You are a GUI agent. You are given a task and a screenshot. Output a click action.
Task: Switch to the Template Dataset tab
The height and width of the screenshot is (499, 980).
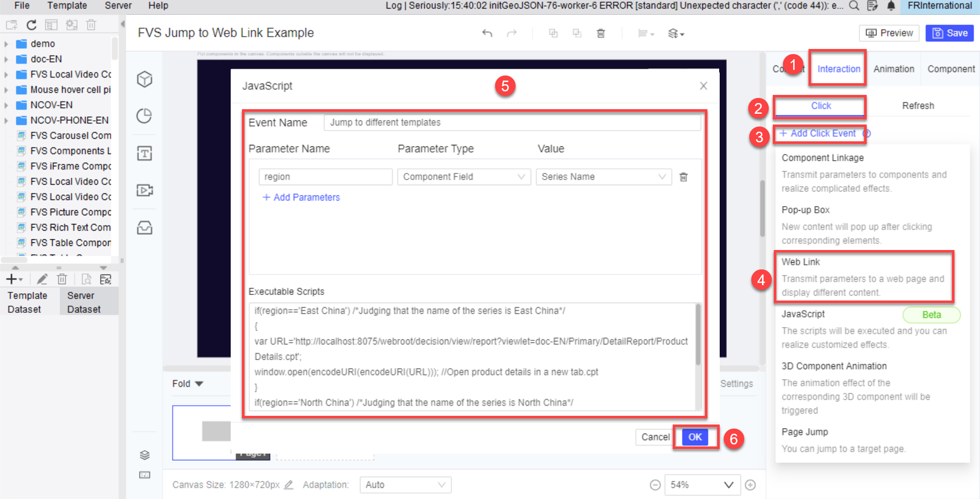pyautogui.click(x=30, y=302)
